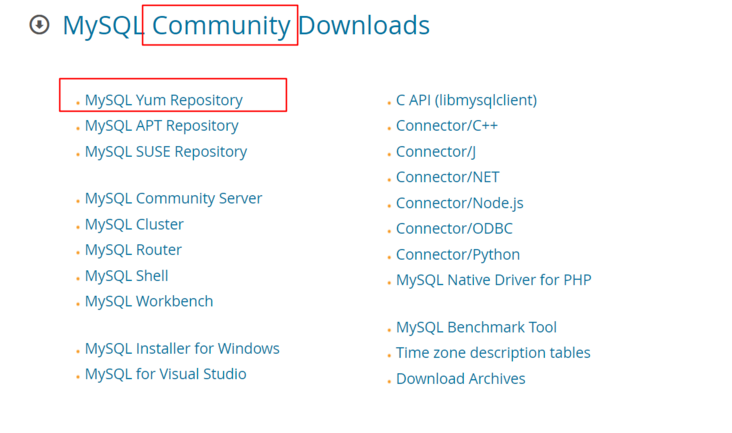Open the MySQL Workbench link
Screen dimensions: 732x433
tap(149, 301)
